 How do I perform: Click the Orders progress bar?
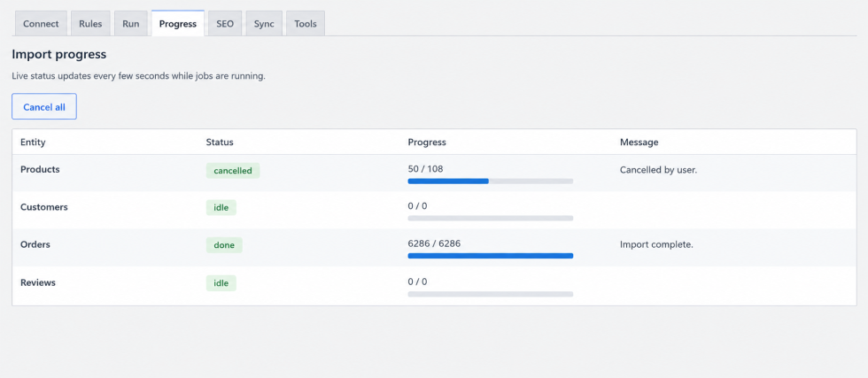pos(491,256)
